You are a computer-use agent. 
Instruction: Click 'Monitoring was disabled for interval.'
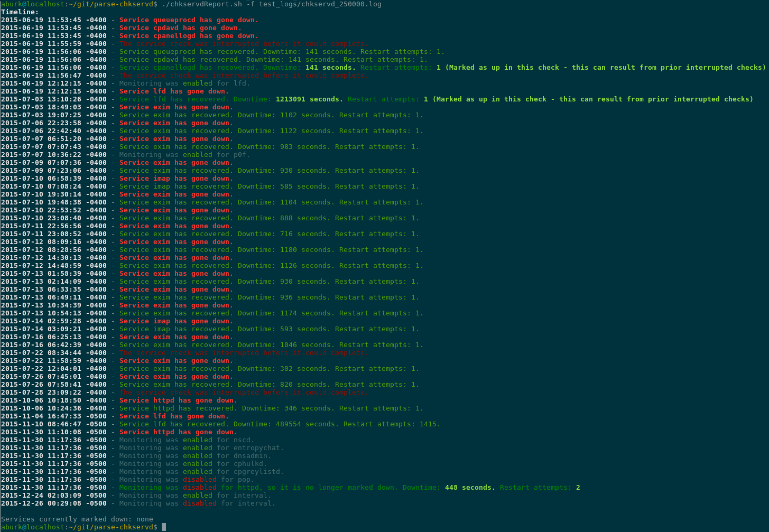coord(198,503)
